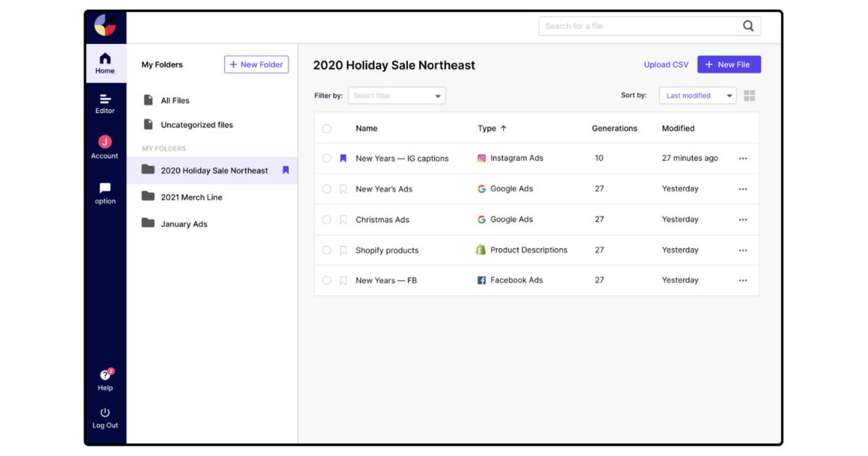The height and width of the screenshot is (456, 868).
Task: Open the Editor from the sidebar icon
Action: pyautogui.click(x=105, y=100)
